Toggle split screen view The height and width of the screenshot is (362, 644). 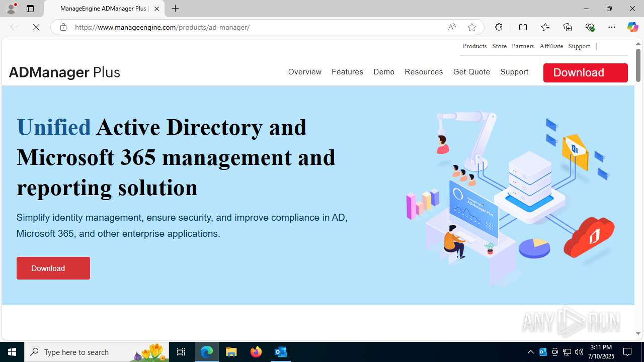click(523, 27)
